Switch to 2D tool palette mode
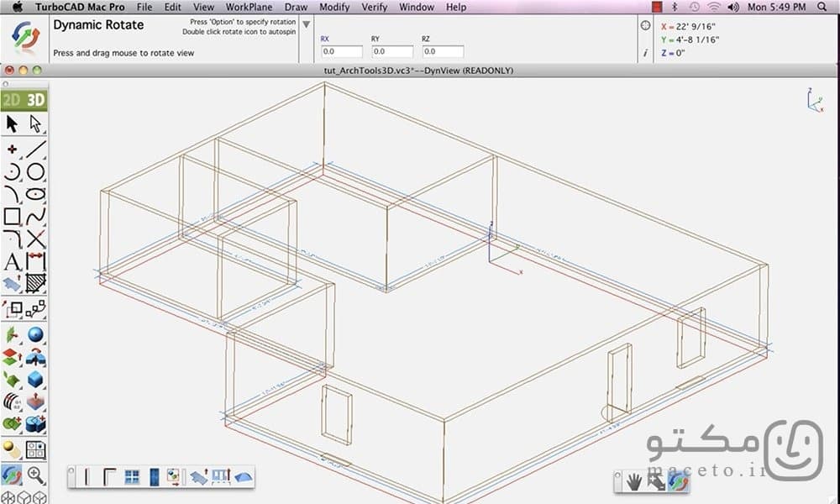Viewport: 840px width, 504px height. coord(11,100)
